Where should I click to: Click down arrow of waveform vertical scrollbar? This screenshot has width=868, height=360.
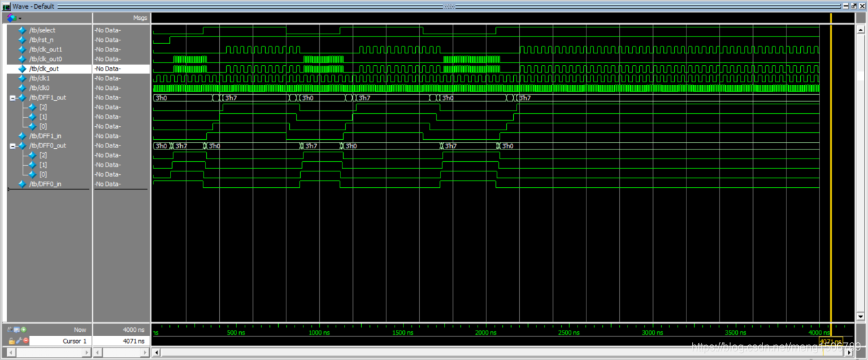point(861,317)
